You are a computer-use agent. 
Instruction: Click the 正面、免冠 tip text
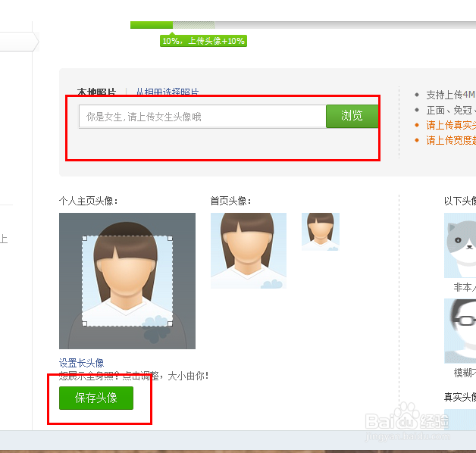pos(451,110)
